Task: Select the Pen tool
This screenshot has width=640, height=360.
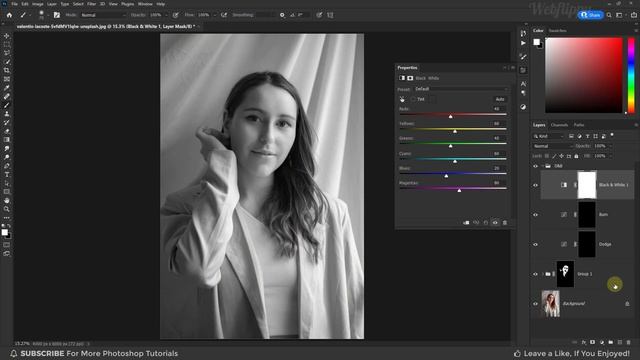Action: 7,166
